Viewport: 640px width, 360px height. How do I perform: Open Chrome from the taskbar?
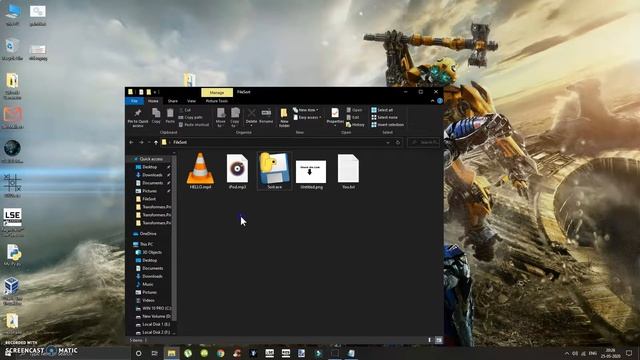(220, 353)
